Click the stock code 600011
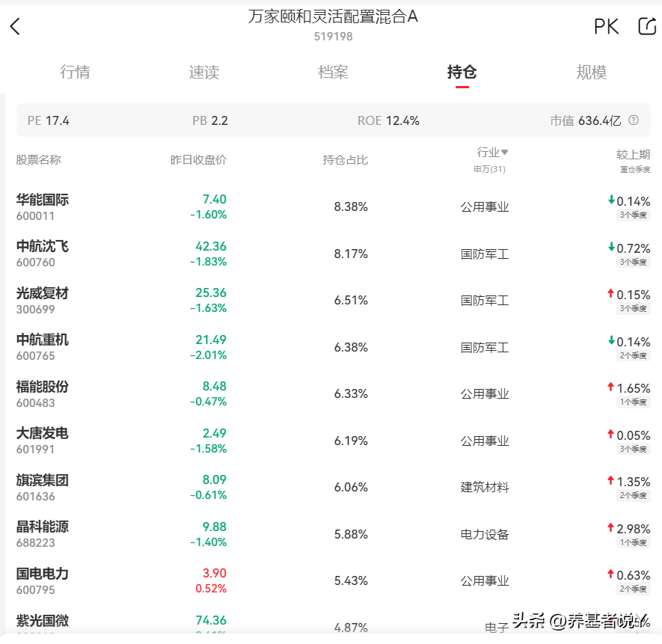 35,216
